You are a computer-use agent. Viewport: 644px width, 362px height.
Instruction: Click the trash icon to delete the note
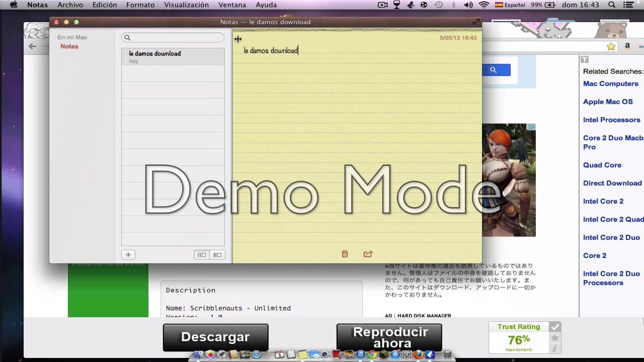click(x=345, y=254)
